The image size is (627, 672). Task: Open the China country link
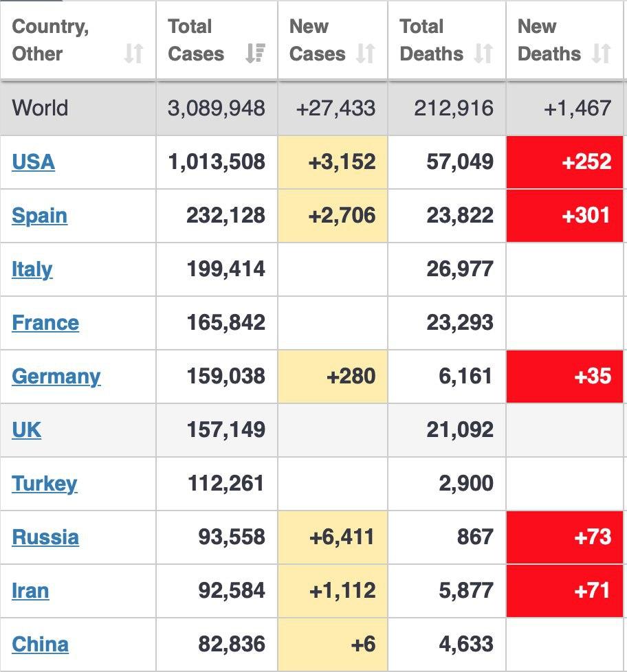40,645
